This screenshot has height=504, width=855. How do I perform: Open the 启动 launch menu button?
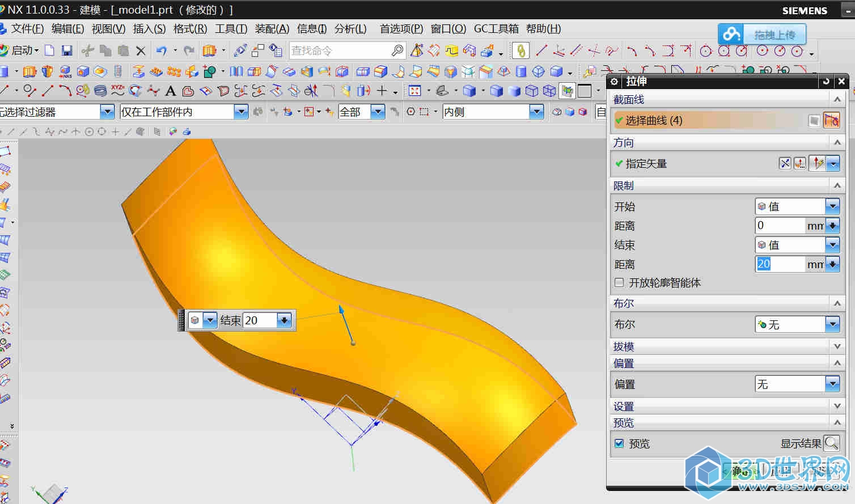(x=20, y=50)
